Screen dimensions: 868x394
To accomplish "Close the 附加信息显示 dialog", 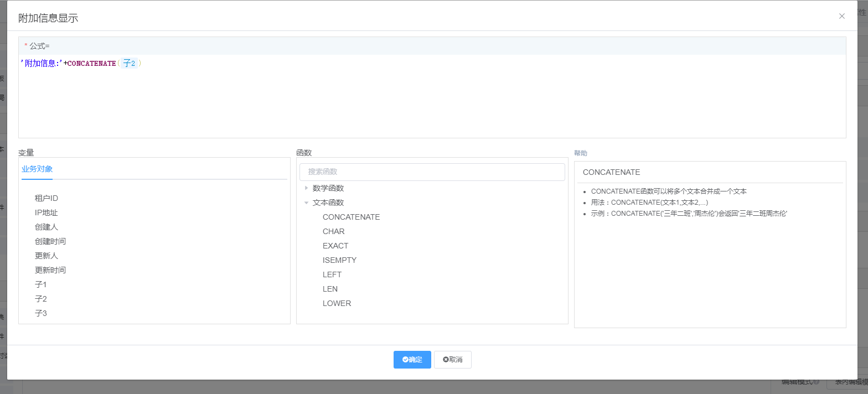I will 841,16.
